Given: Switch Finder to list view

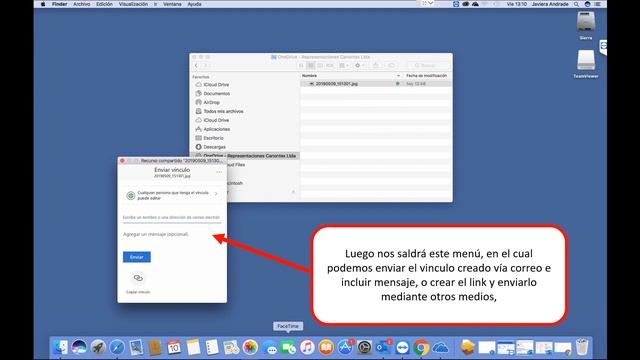Looking at the screenshot, I should click(x=311, y=66).
